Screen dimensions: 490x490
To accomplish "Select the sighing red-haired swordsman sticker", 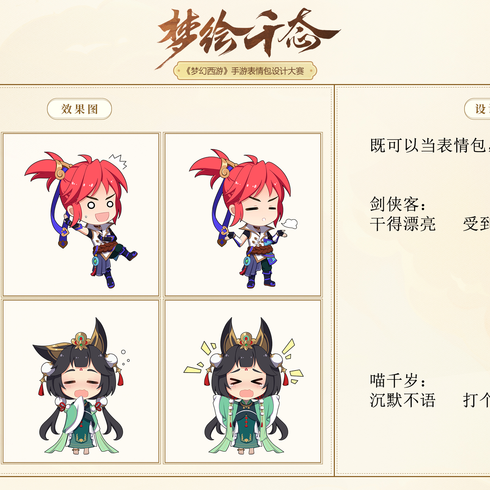I will click(x=243, y=214).
